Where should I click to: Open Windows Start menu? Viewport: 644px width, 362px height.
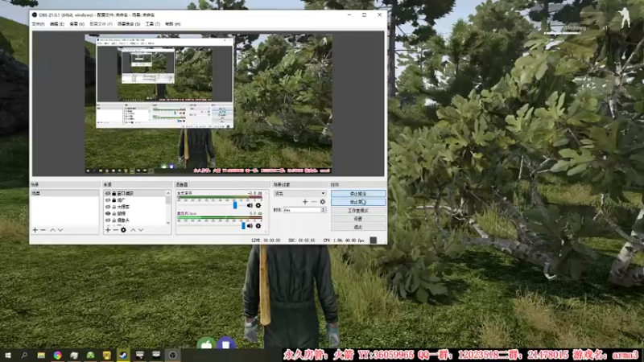point(8,355)
